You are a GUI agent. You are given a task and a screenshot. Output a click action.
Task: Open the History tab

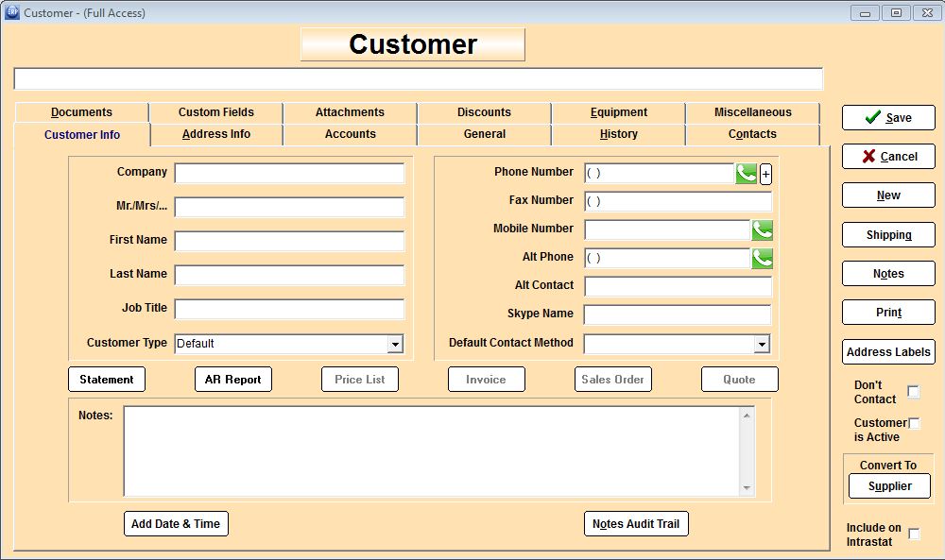(619, 134)
